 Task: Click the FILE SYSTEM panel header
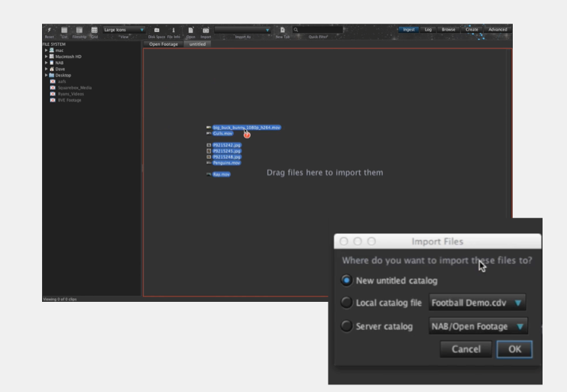click(x=54, y=44)
